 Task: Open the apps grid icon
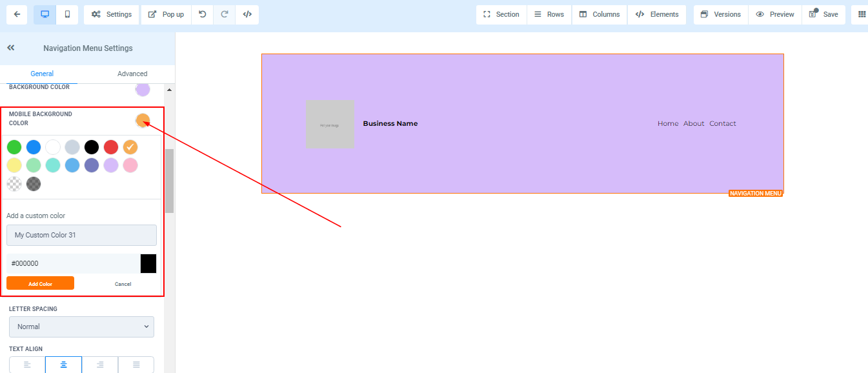pos(862,14)
